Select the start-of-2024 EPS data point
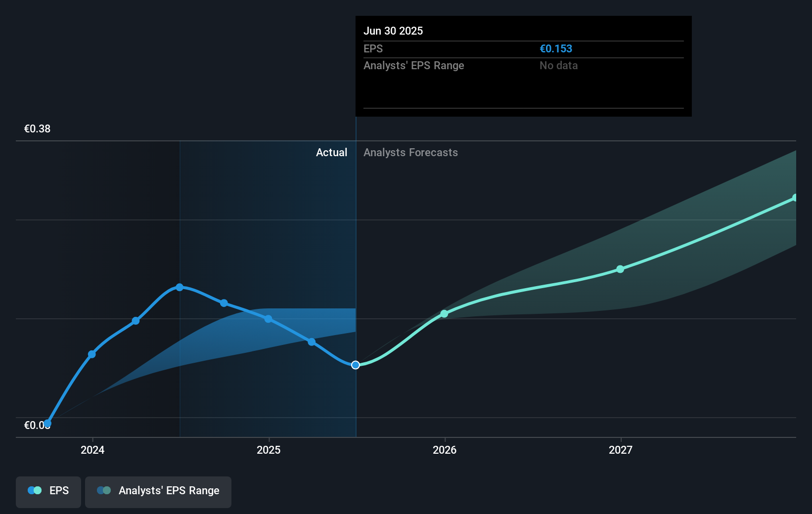The image size is (812, 514). coord(91,354)
